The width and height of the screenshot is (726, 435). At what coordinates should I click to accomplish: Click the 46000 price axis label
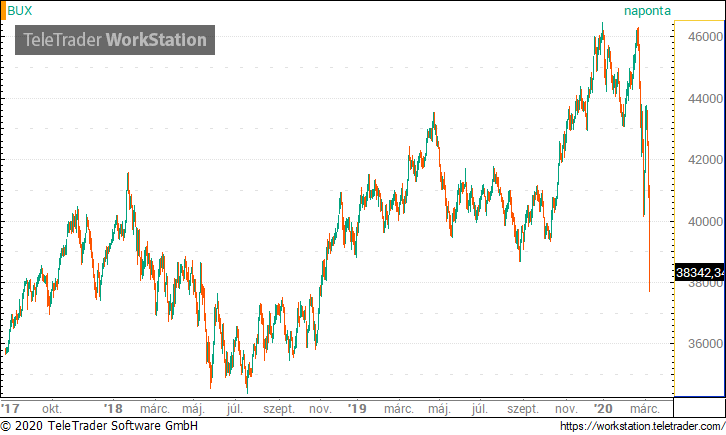[705, 37]
